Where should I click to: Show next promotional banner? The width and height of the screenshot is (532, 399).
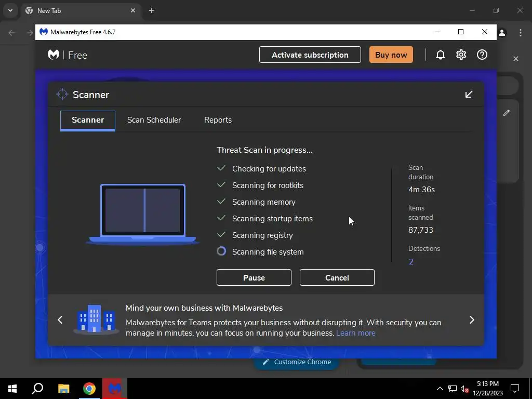coord(472,320)
